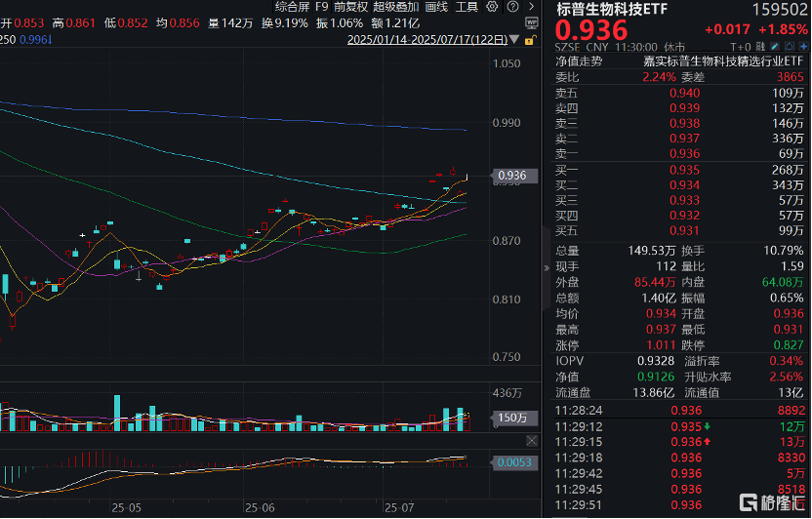812x519 pixels.
Task: Click the 嘉实标普生物科技精选行业ETF fund name
Action: pos(723,61)
